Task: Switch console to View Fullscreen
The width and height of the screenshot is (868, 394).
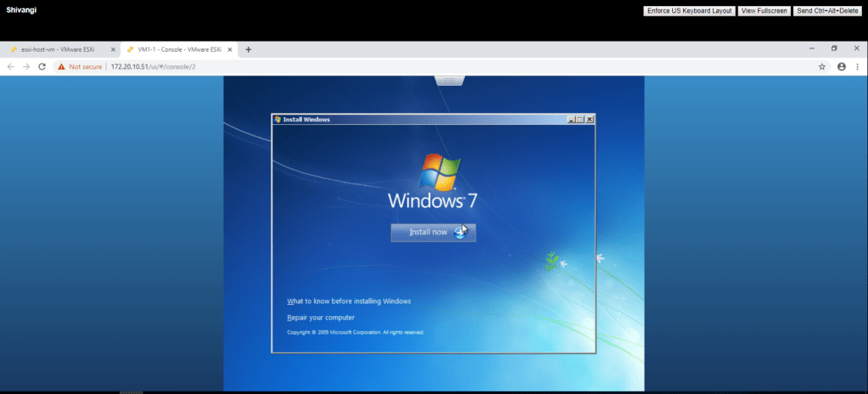Action: click(762, 11)
